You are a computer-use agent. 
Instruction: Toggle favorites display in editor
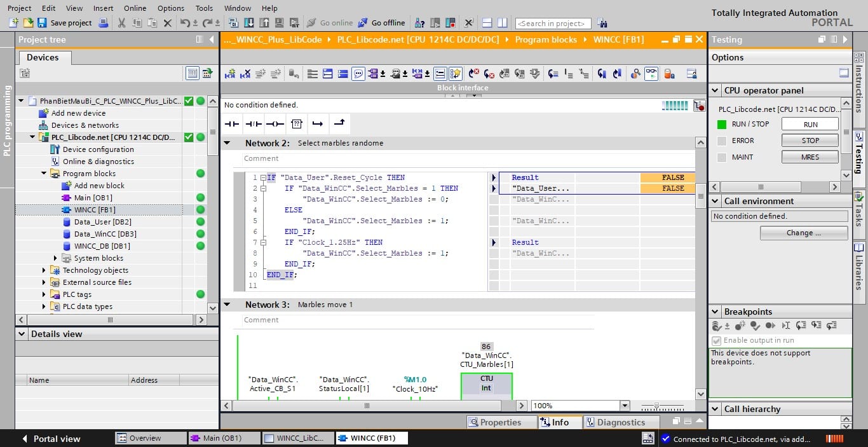(456, 74)
